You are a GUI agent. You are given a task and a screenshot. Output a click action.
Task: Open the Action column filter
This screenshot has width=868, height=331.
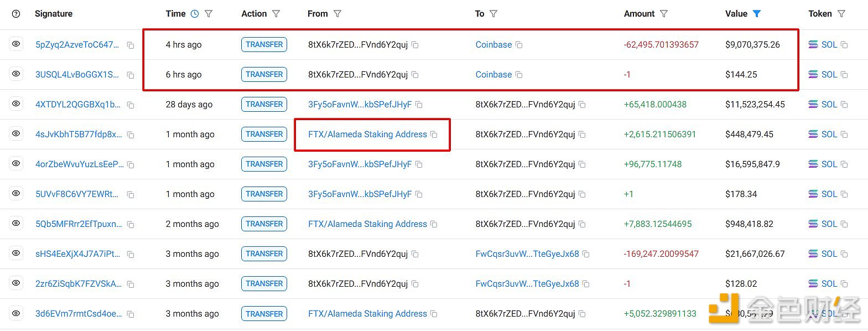(x=276, y=14)
